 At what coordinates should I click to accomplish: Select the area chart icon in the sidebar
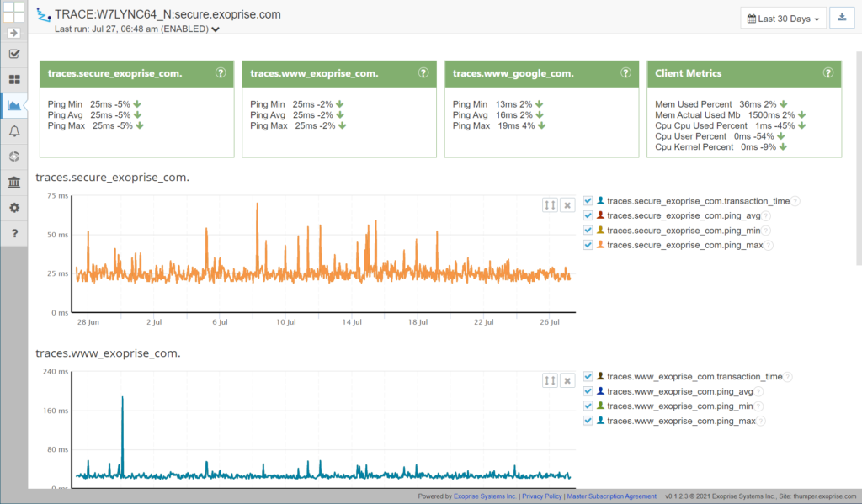point(14,105)
